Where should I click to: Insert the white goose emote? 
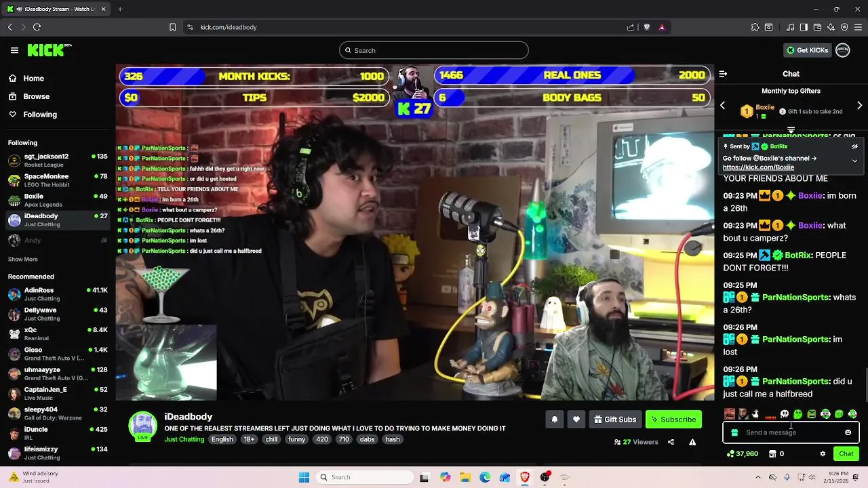756,414
